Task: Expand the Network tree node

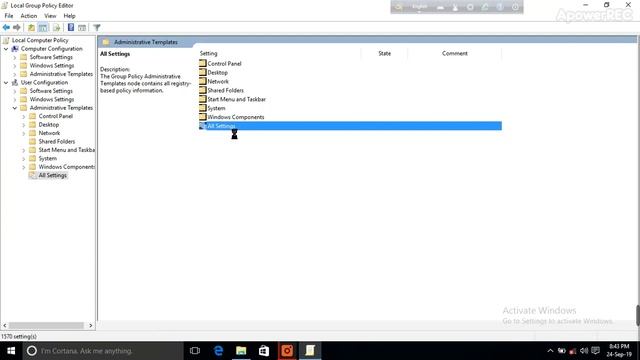Action: [x=24, y=133]
